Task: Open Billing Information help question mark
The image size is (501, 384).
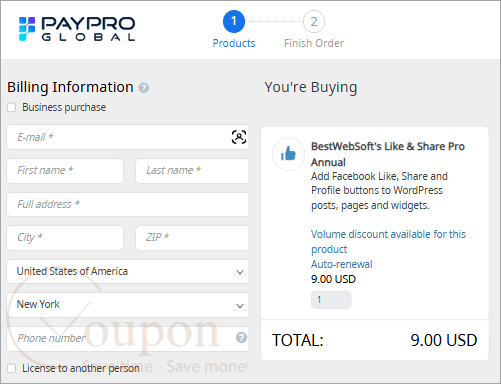Action: [x=144, y=88]
